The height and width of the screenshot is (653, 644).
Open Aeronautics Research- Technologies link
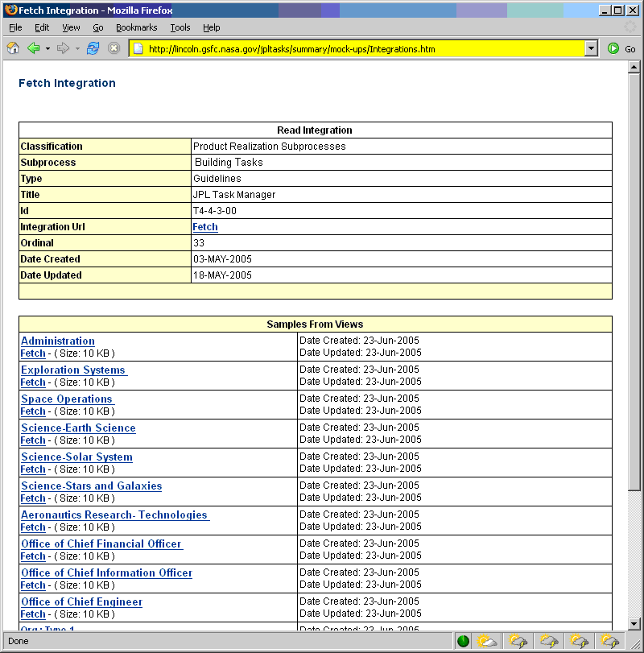pyautogui.click(x=115, y=515)
